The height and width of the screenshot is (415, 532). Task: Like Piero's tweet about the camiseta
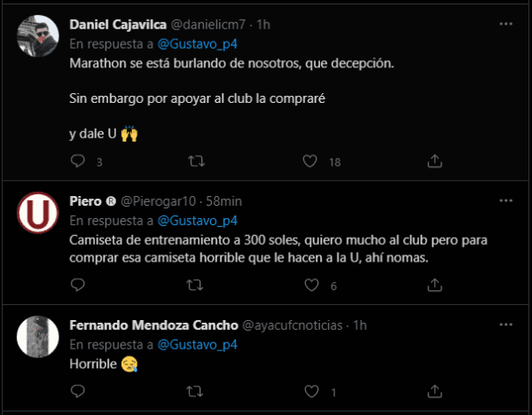point(310,286)
